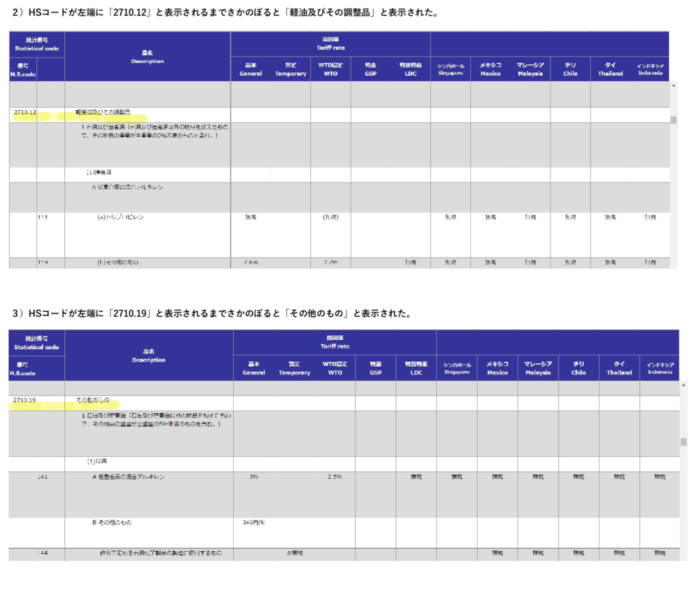Screen dimensions: 700x597
Task: Click the Mexico column header in lower table
Action: coord(497,369)
